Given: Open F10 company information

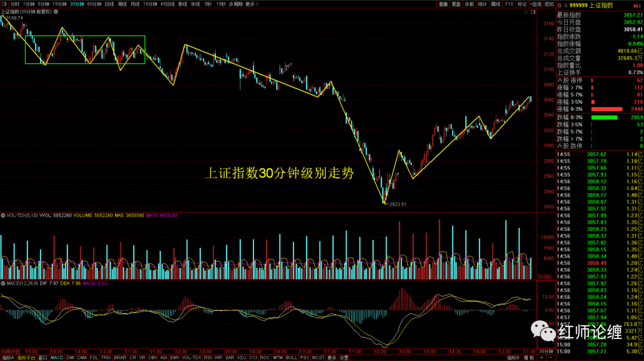Looking at the screenshot, I should point(509,4).
